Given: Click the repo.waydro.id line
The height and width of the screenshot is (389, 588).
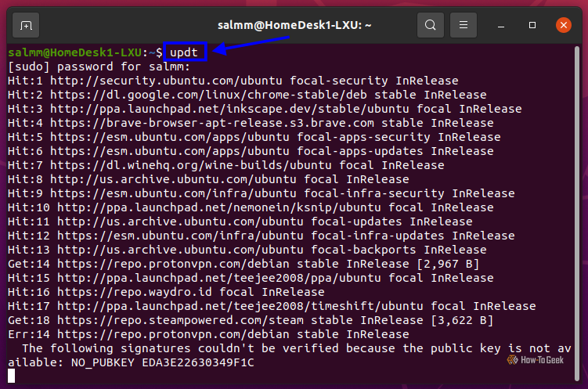Looking at the screenshot, I should pyautogui.click(x=166, y=292).
